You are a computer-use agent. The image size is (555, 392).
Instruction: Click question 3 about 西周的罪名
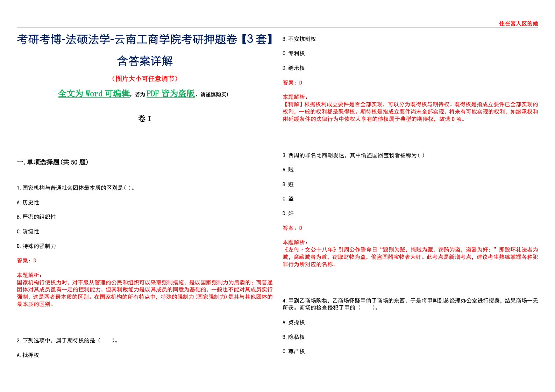(x=354, y=155)
